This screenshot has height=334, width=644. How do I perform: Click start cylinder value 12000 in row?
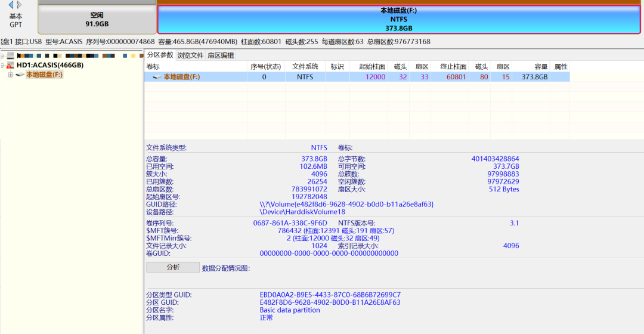pos(376,77)
